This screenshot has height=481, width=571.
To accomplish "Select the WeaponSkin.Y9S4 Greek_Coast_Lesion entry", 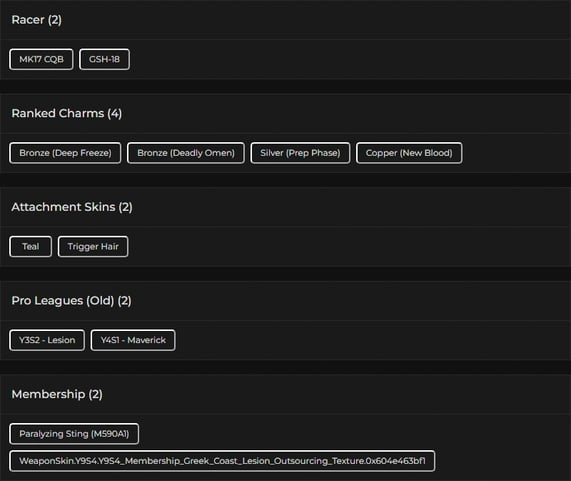I will (x=222, y=461).
